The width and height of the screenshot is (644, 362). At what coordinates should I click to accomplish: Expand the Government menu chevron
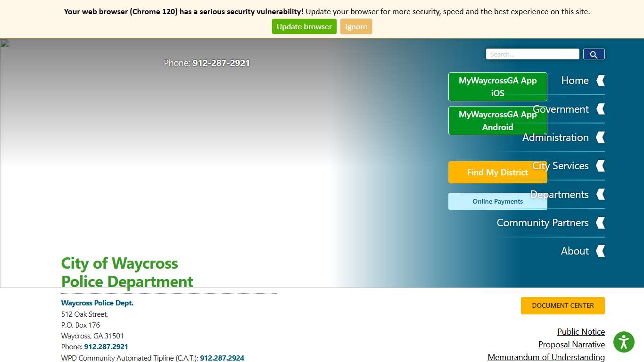pos(601,109)
